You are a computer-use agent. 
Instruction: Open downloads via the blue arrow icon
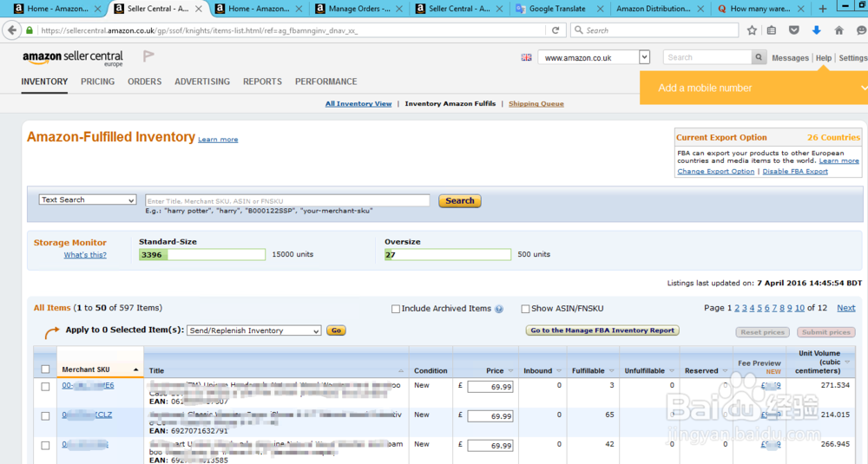(817, 30)
